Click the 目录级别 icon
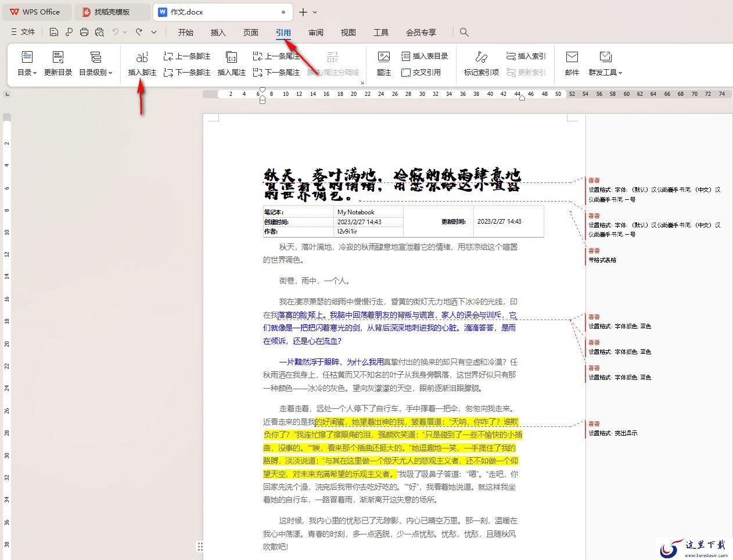The image size is (733, 560). (96, 57)
